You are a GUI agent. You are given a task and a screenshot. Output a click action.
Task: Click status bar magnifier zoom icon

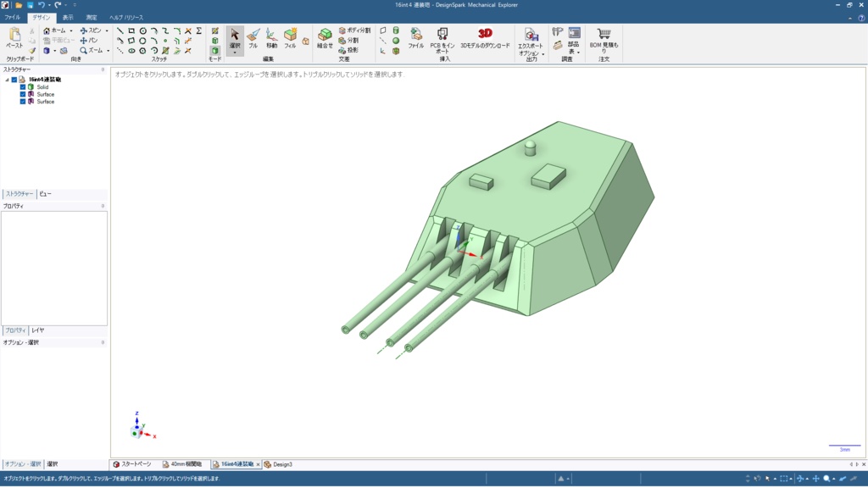point(826,479)
